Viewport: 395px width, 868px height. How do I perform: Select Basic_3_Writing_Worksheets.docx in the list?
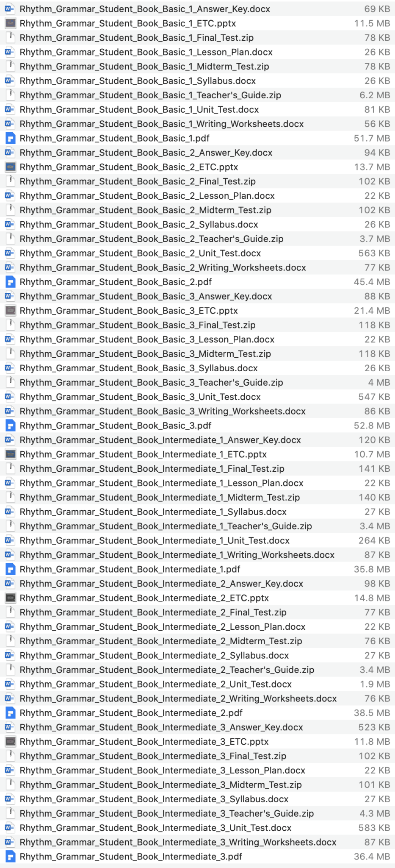point(163,411)
